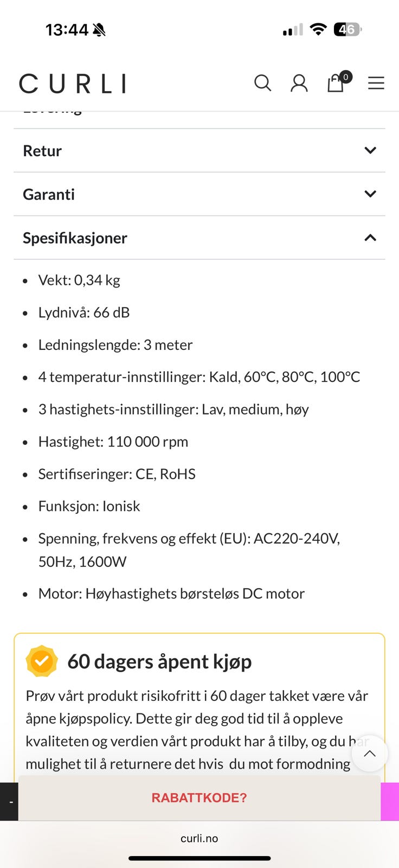
Task: Tap the silent mode bell icon
Action: click(x=99, y=30)
